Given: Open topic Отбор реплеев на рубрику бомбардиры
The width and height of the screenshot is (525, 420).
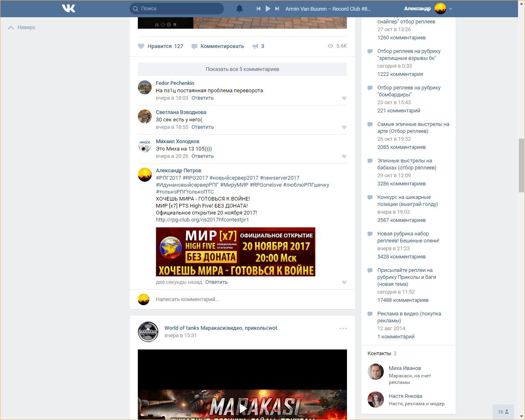Looking at the screenshot, I should pos(409,91).
